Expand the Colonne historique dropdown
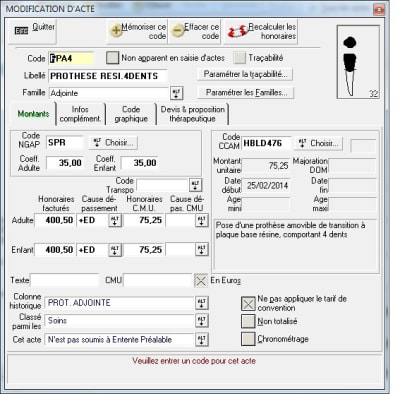The height and width of the screenshot is (394, 400). pyautogui.click(x=202, y=303)
